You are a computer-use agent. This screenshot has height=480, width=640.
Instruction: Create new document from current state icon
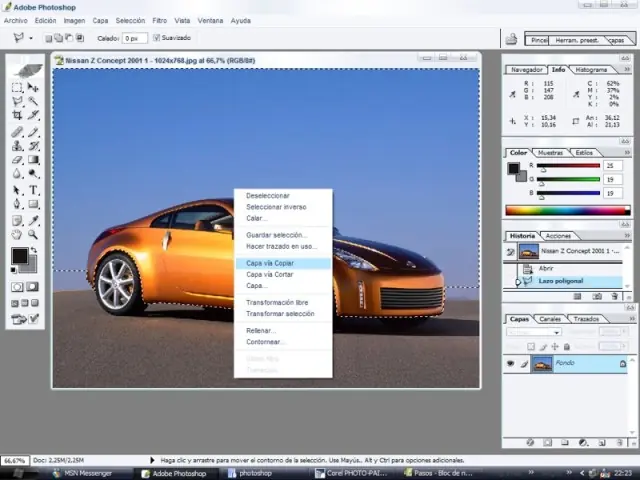(577, 296)
